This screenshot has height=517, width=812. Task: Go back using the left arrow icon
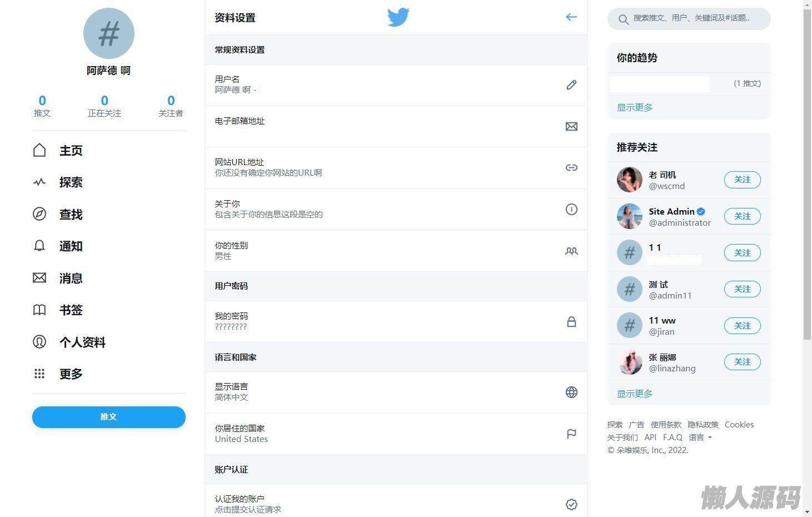point(571,17)
